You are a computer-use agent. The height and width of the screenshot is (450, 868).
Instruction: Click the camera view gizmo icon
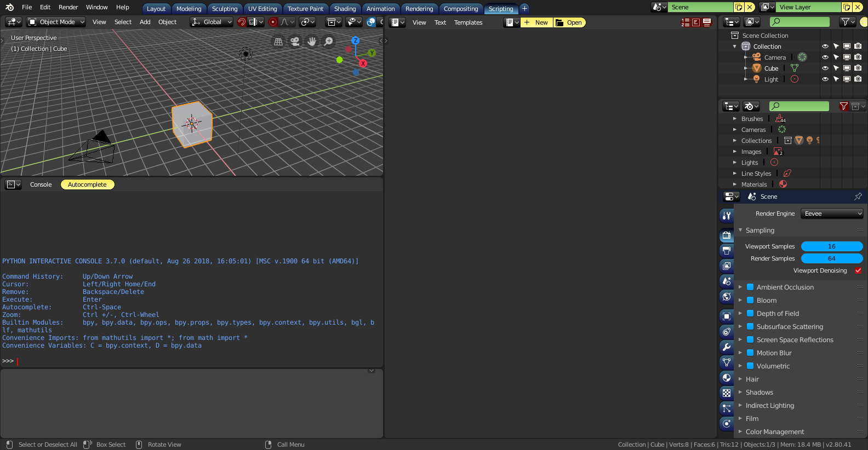295,42
